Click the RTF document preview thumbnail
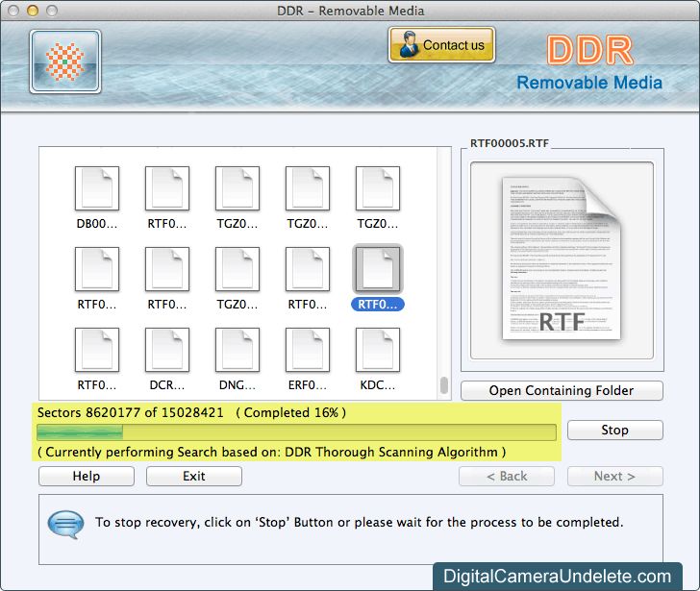Image resolution: width=700 pixels, height=591 pixels. (x=562, y=260)
